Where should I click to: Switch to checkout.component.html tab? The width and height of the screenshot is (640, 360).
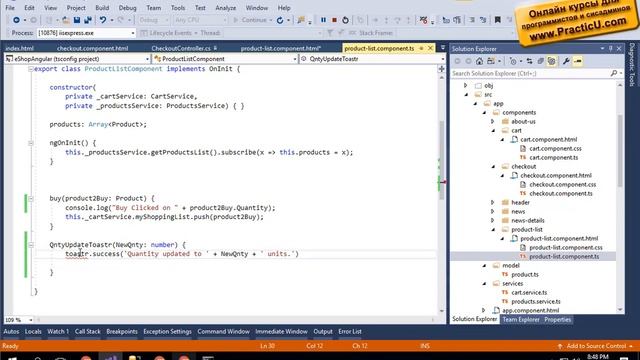[92, 48]
